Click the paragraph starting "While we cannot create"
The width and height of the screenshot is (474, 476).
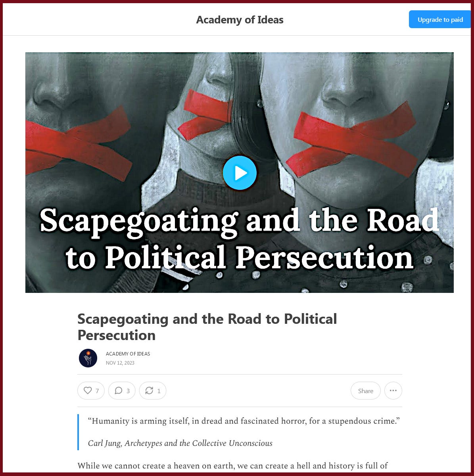pyautogui.click(x=232, y=466)
